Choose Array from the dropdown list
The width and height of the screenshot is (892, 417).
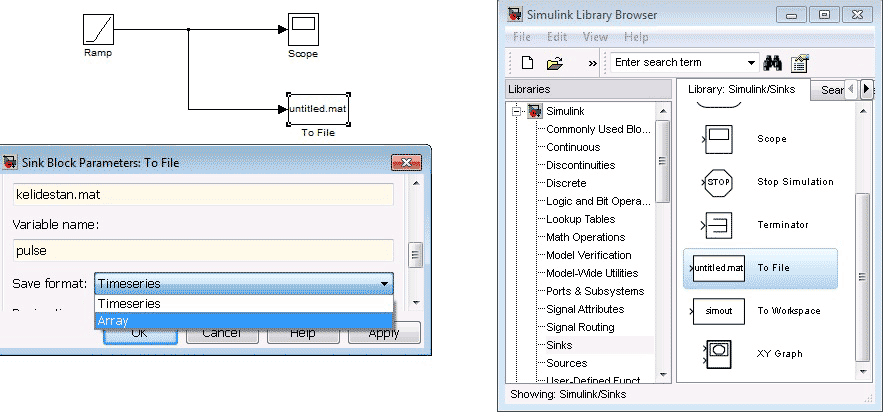pyautogui.click(x=244, y=320)
